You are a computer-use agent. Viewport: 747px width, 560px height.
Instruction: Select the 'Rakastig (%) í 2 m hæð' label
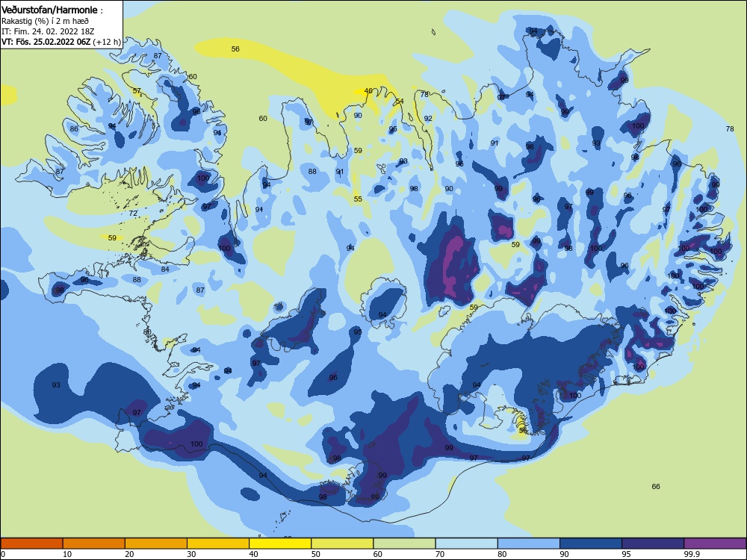click(45, 21)
